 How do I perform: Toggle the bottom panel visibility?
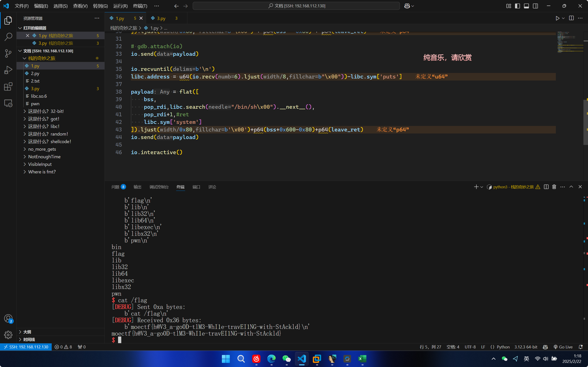(526, 6)
